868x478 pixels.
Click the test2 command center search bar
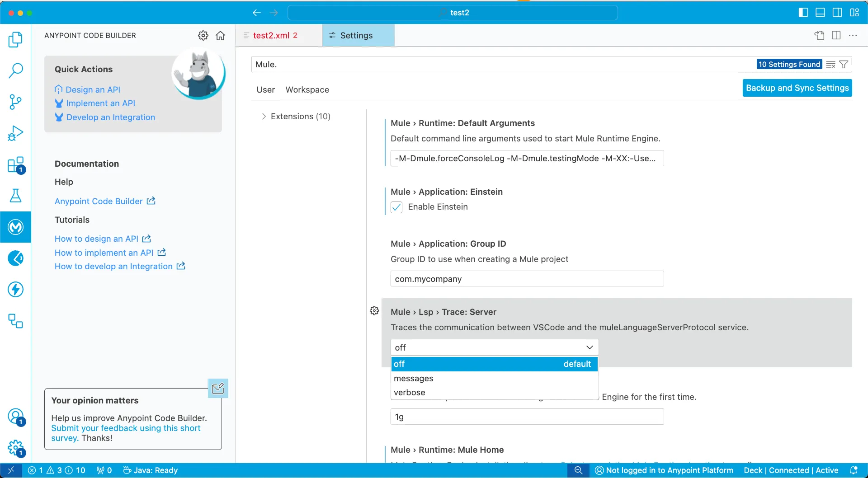pyautogui.click(x=453, y=13)
